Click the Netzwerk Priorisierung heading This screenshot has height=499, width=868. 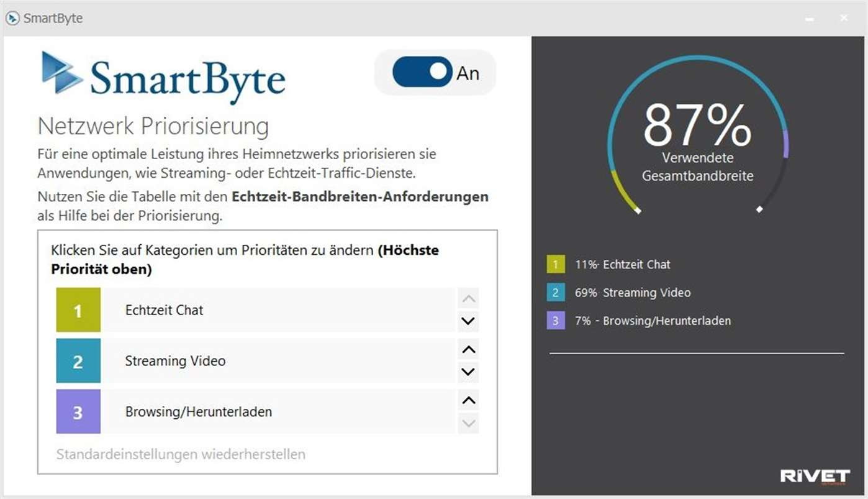(153, 126)
